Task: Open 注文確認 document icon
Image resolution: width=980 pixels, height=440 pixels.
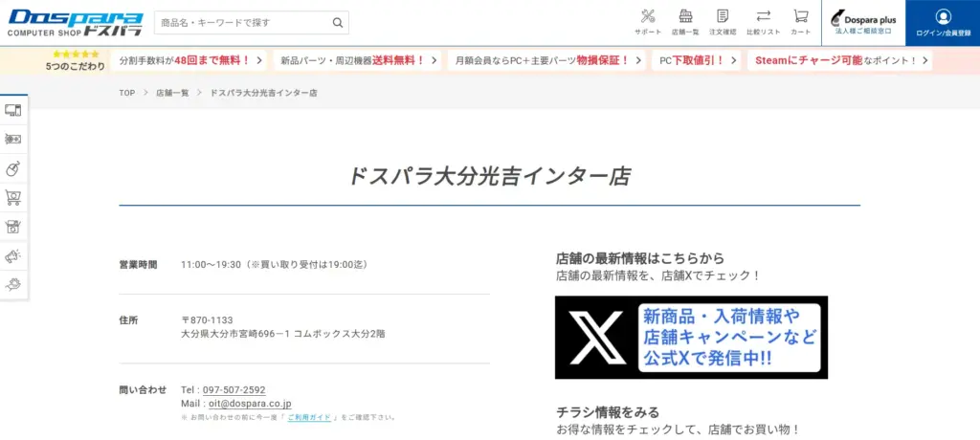Action: tap(723, 21)
